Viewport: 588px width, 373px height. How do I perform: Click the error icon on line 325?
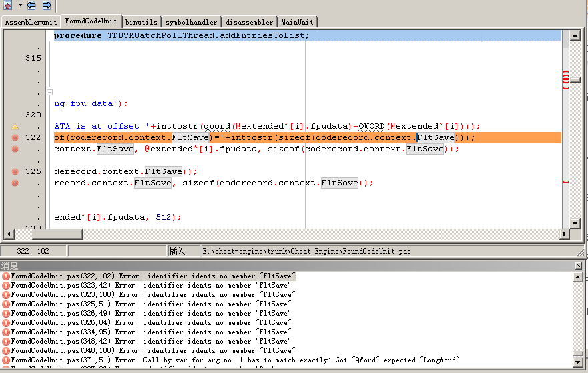point(15,171)
